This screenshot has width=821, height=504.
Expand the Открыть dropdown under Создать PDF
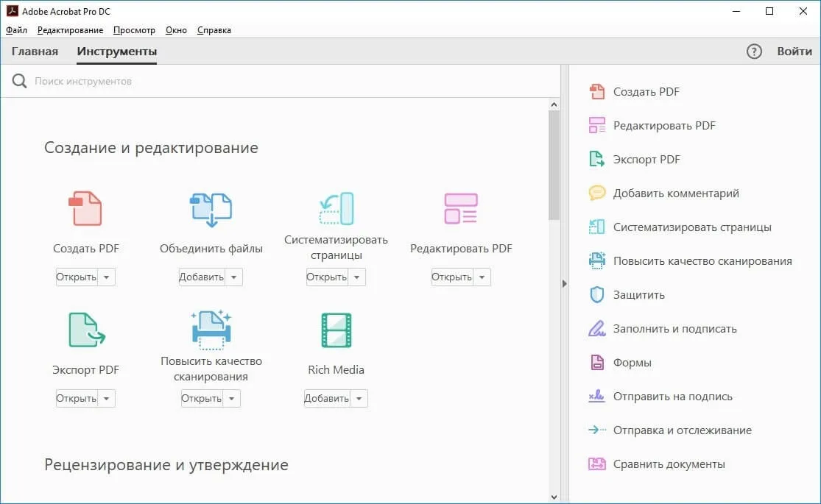(107, 277)
